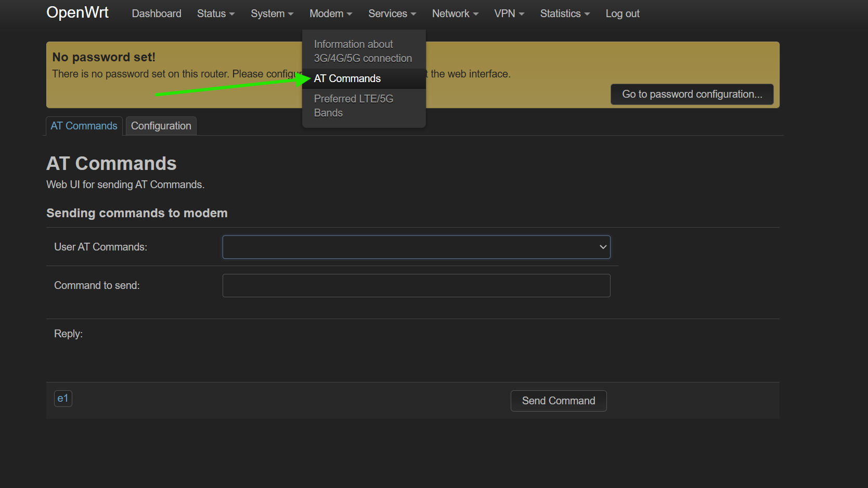Click the 'No password set!' heading

[104, 57]
